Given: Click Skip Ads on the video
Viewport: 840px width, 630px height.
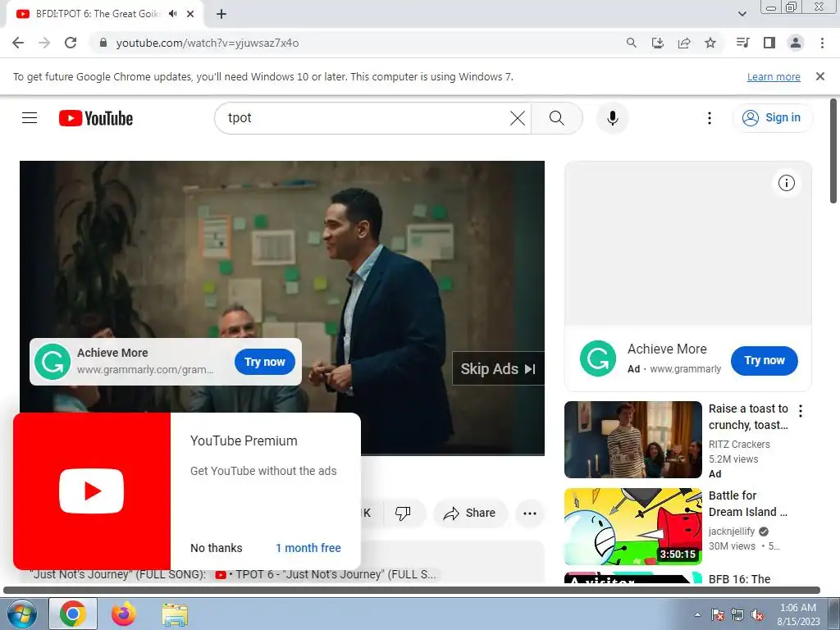Looking at the screenshot, I should click(498, 368).
